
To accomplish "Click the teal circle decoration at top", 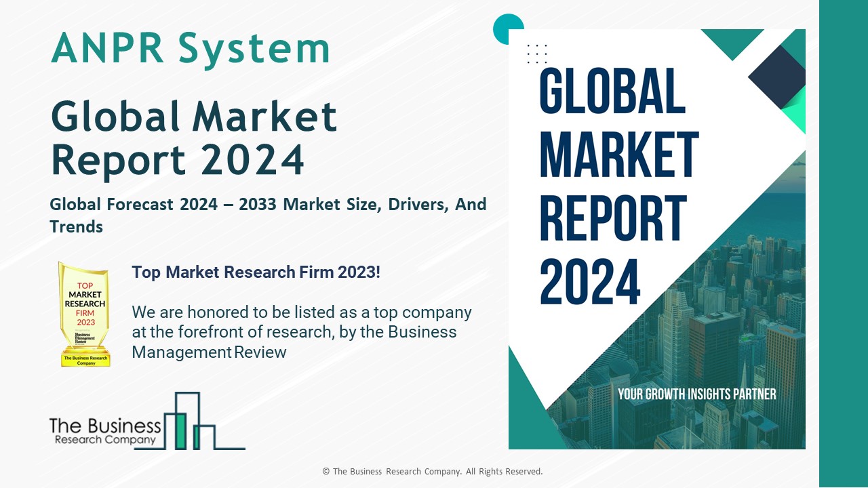I will tap(507, 28).
